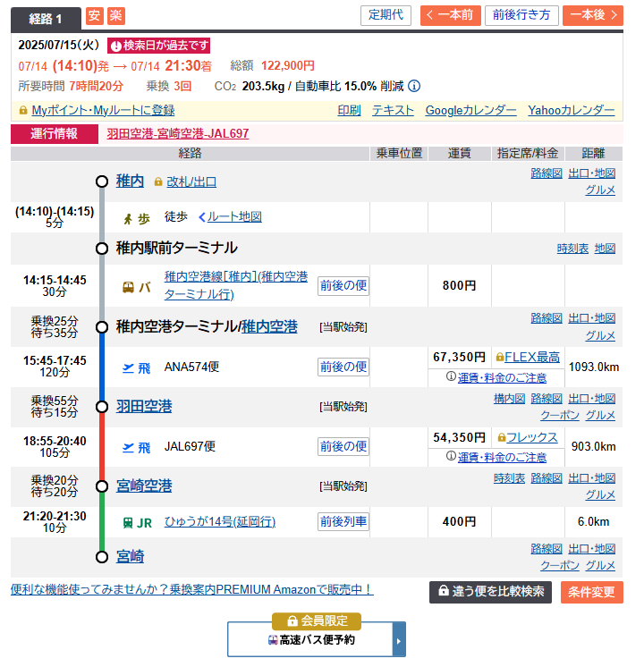
Task: Open 前後の便 for ANA574便
Action: tap(343, 367)
